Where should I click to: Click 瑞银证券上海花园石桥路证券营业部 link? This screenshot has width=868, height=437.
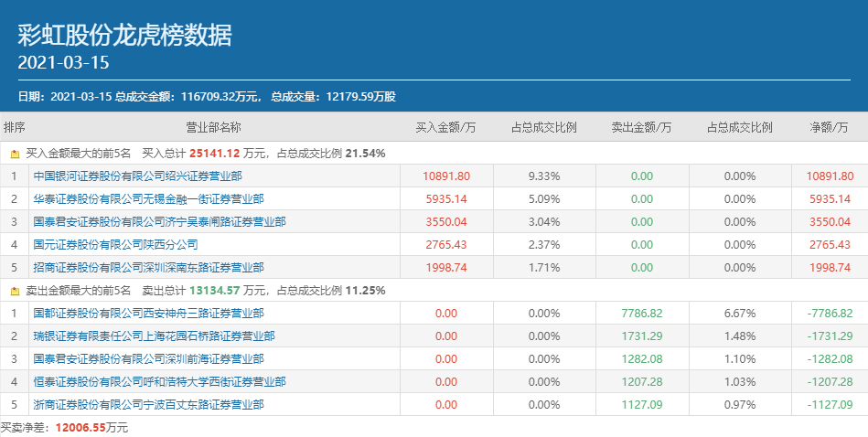[x=154, y=336]
